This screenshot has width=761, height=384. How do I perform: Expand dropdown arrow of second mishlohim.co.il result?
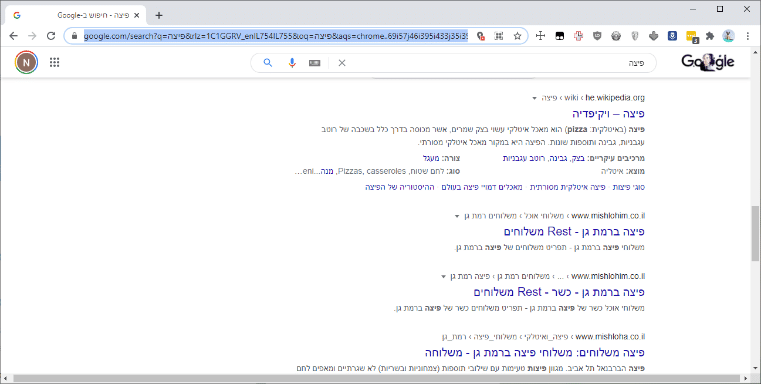(x=443, y=277)
